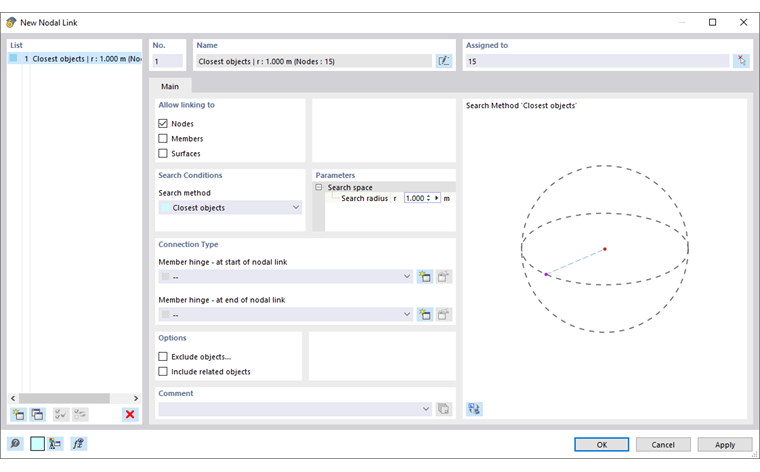Open Member hinge at end dropdown
This screenshot has height=472, width=760.
[285, 315]
